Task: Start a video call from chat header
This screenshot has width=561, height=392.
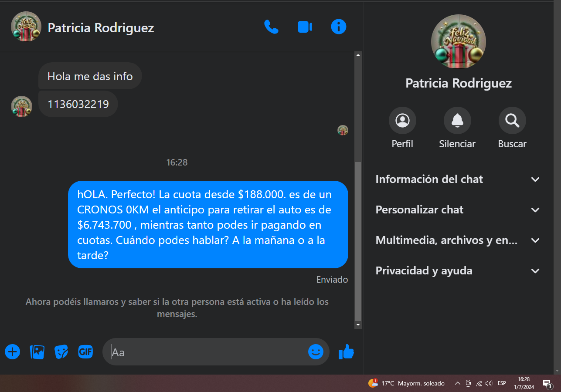Action: (x=305, y=27)
